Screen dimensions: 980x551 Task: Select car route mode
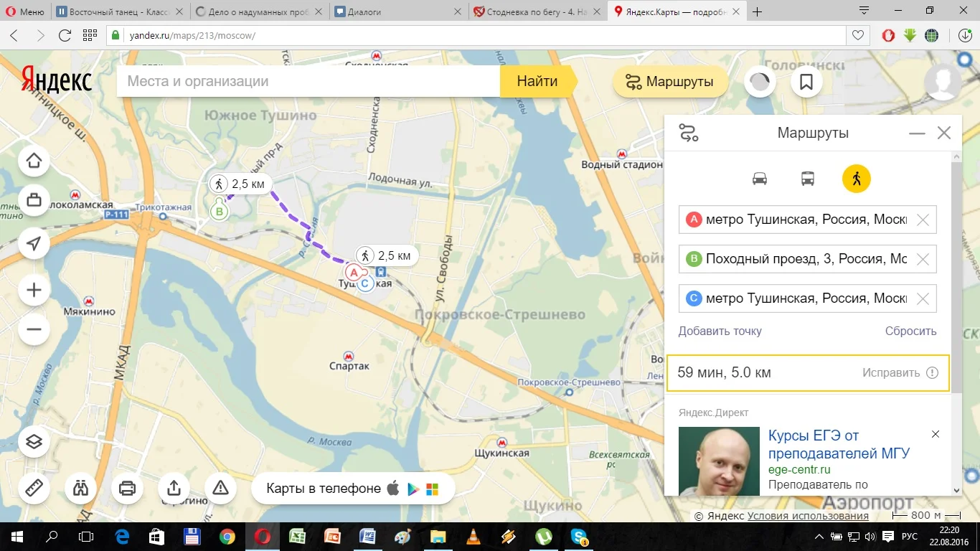tap(760, 179)
